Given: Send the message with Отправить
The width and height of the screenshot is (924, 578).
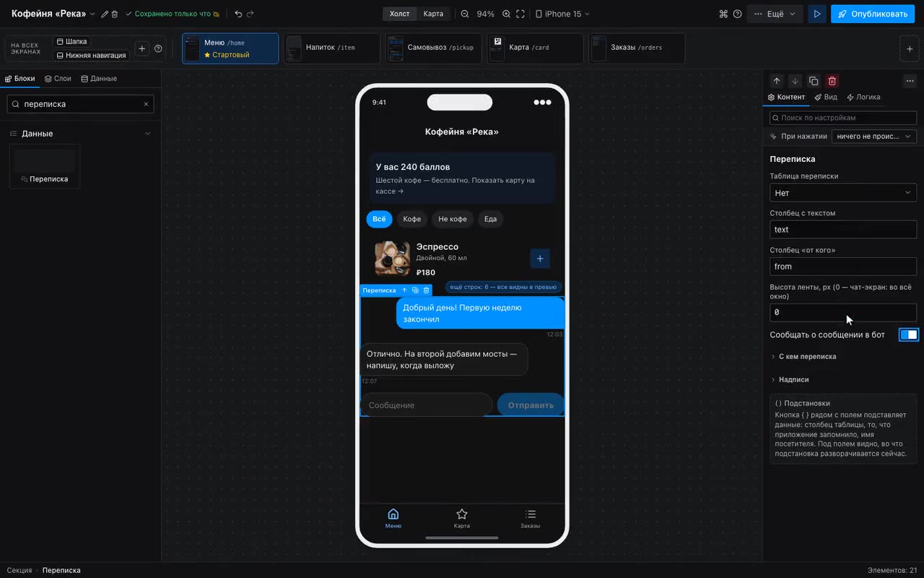Looking at the screenshot, I should [x=531, y=405].
